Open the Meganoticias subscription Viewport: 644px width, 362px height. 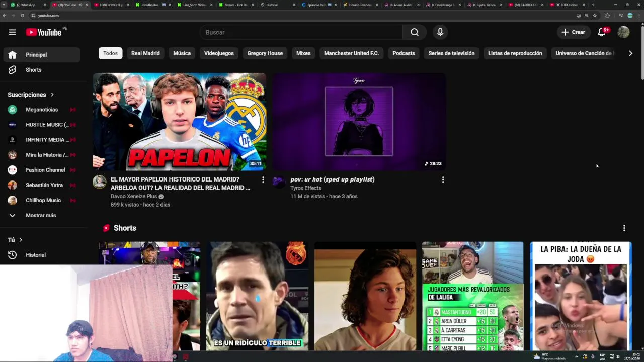42,110
